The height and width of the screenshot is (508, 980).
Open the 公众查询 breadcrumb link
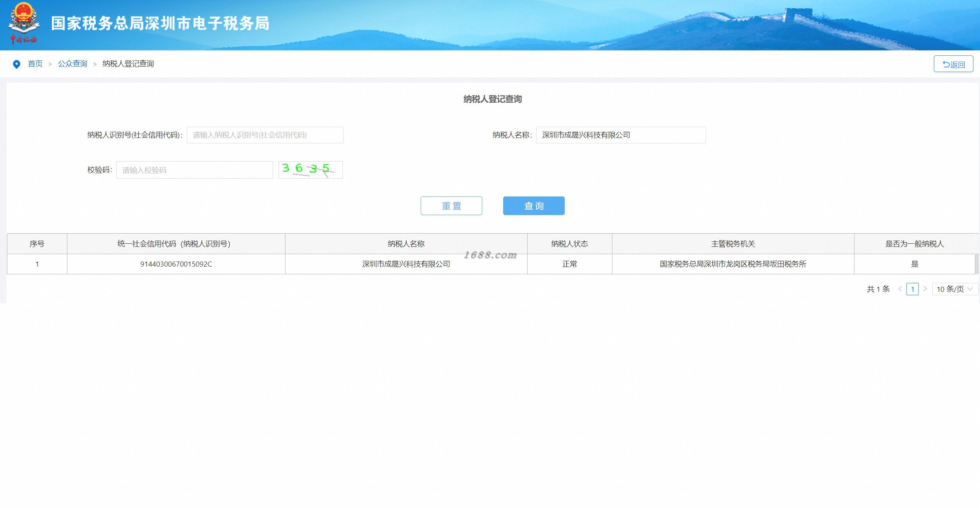pos(72,64)
